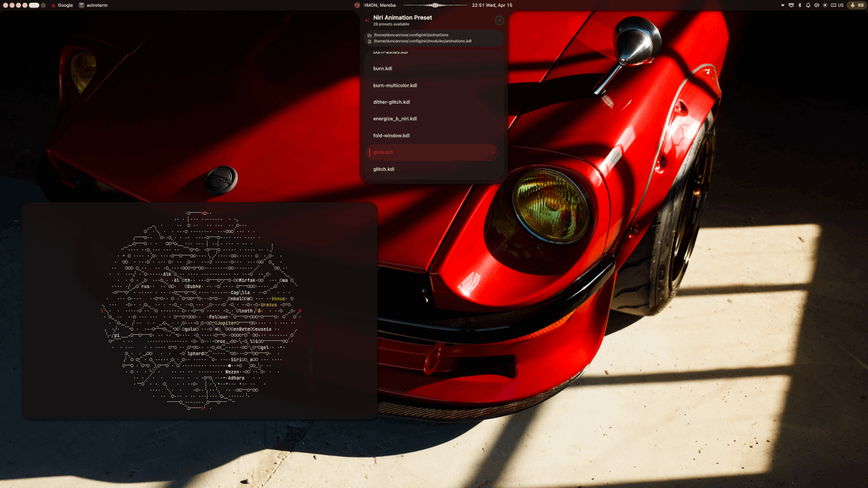
Task: Click the US keyboard layout indicator
Action: tap(837, 5)
